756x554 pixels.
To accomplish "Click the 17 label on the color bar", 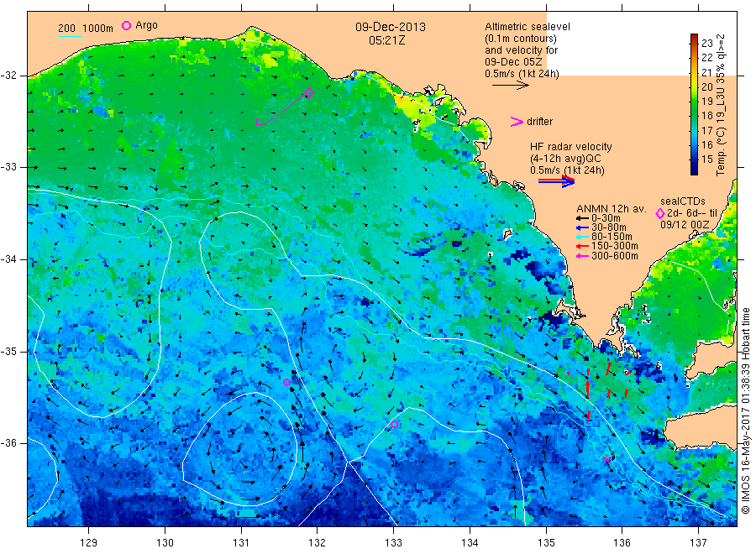I will 706,131.
